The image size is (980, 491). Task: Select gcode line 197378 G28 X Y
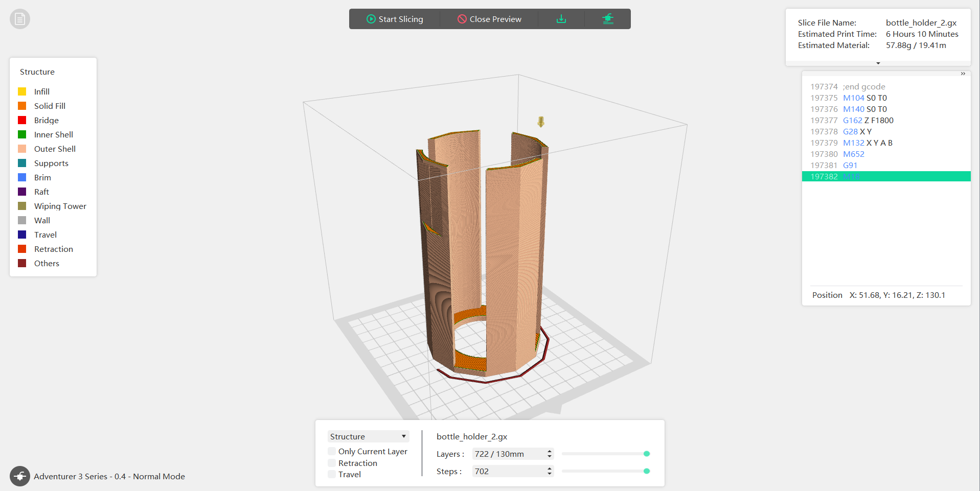[886, 131]
